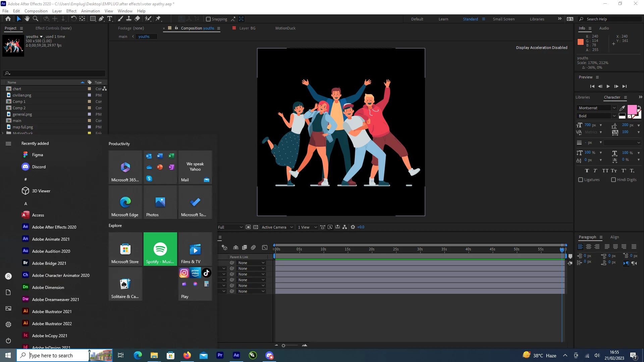Click the pink fill color swatch

coord(632,110)
